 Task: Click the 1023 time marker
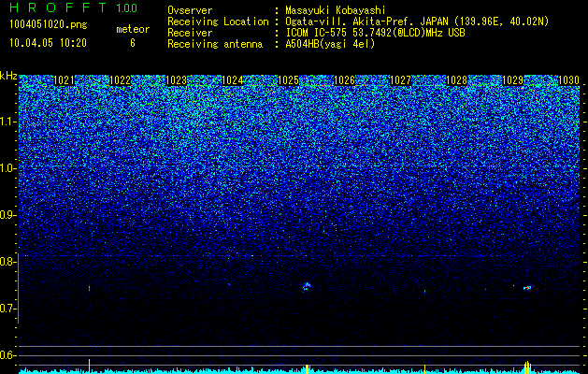(x=176, y=80)
